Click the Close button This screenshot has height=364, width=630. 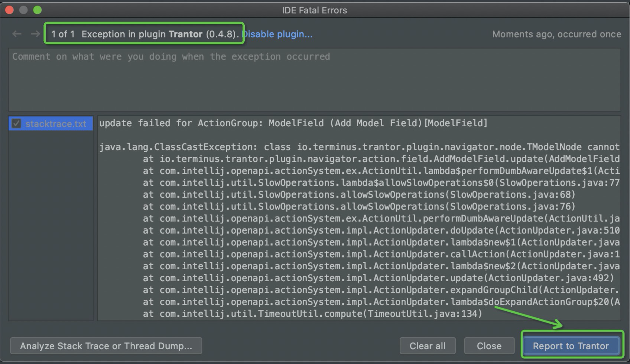point(489,346)
